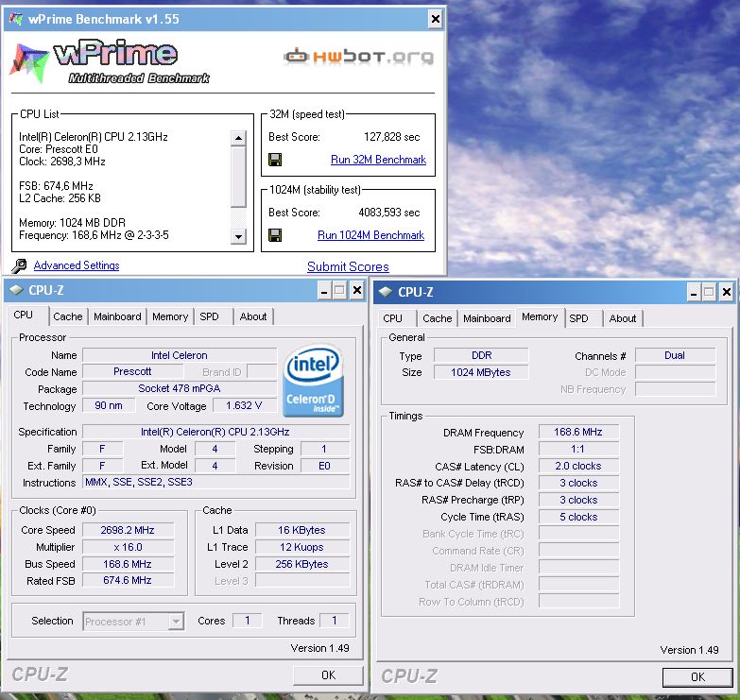Viewport: 740px width, 700px height.
Task: Switch to About tab in right CPU-Z
Action: coord(623,318)
